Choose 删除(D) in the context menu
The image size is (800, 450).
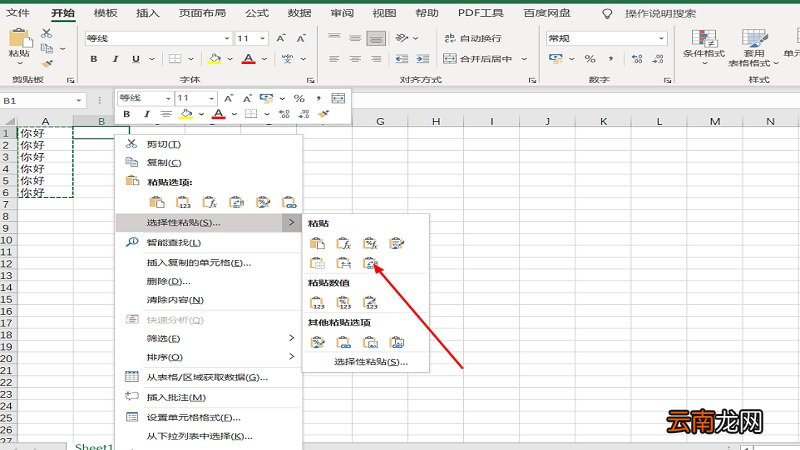209,281
